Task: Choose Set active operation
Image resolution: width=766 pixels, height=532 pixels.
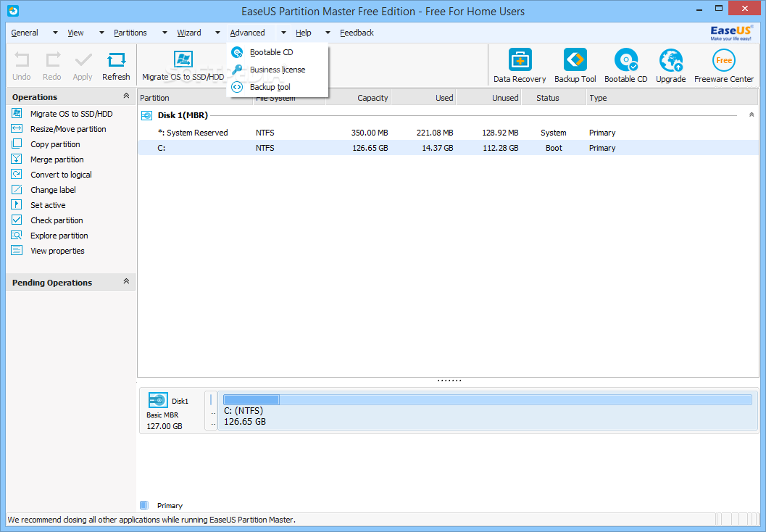Action: [48, 205]
